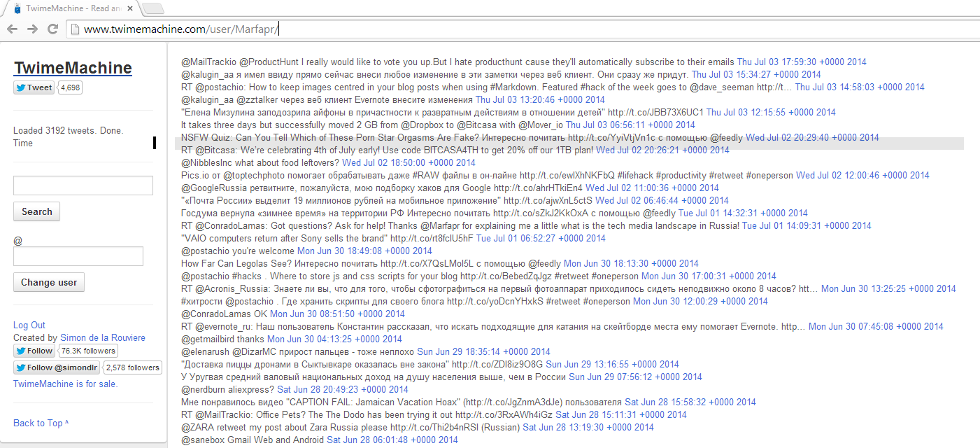
Task: Click tweet text "@postachio you're welcome"
Action: pyautogui.click(x=238, y=251)
